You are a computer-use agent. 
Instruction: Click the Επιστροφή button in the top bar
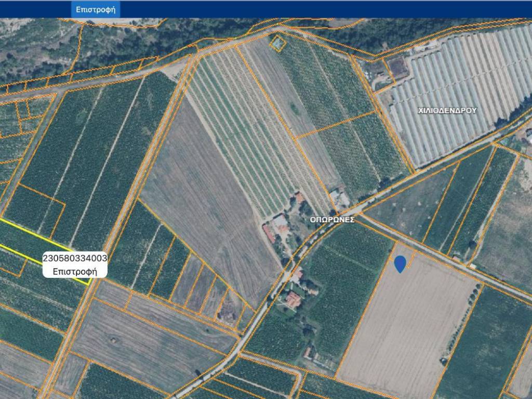[95, 9]
